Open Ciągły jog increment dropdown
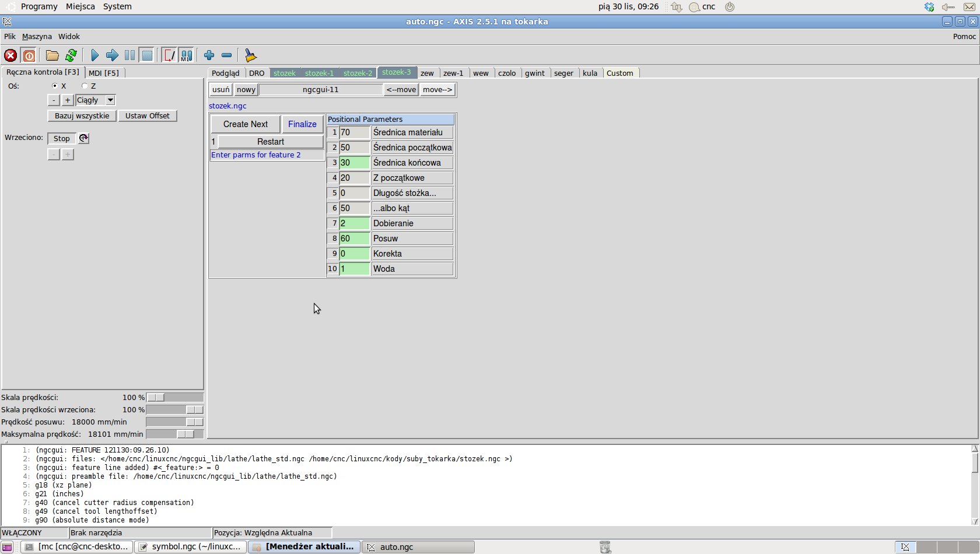The height and width of the screenshot is (554, 980). coord(96,100)
